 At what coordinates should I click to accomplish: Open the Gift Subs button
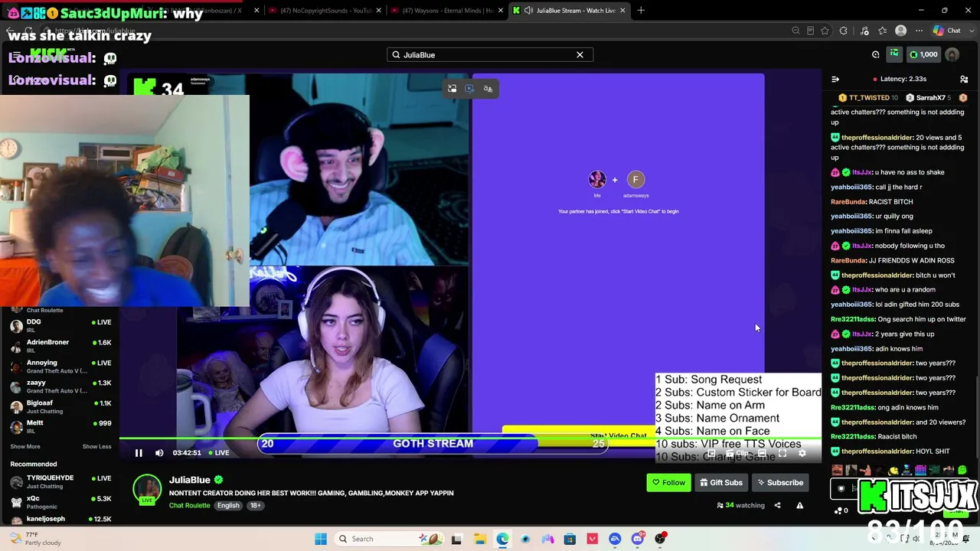721,483
